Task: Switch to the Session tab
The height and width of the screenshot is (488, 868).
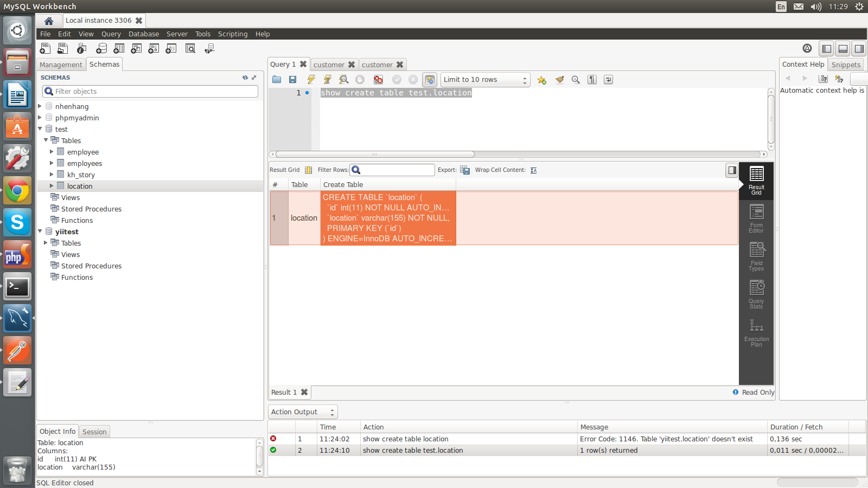Action: pos(94,432)
